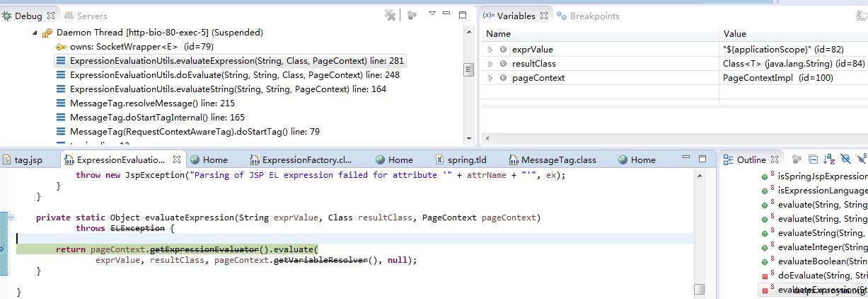868x299 pixels.
Task: Click Hide Fields icon in Outline
Action: coord(845,160)
